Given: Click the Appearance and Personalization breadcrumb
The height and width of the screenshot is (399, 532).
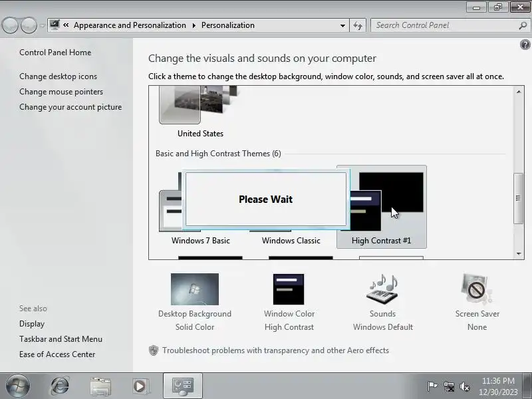Looking at the screenshot, I should coord(130,25).
